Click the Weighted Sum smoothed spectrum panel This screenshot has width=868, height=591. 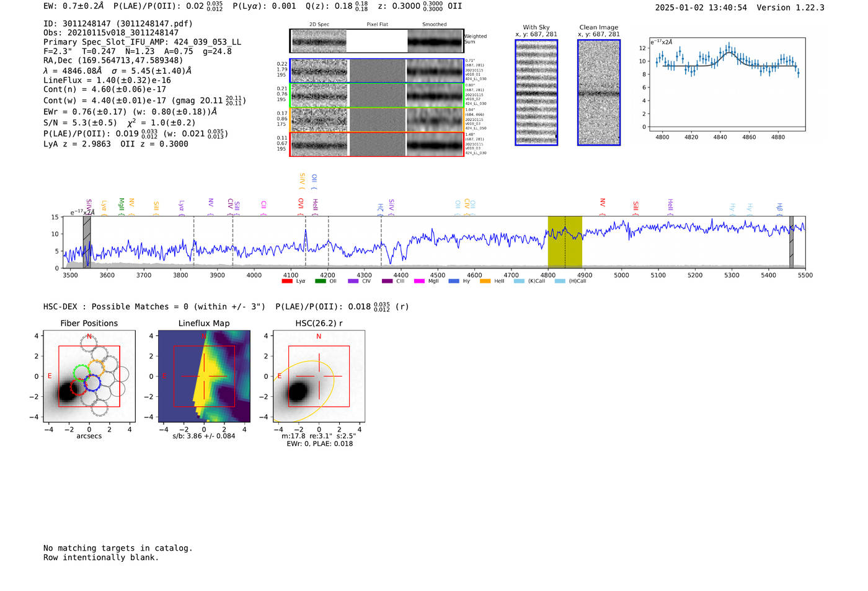click(435, 41)
